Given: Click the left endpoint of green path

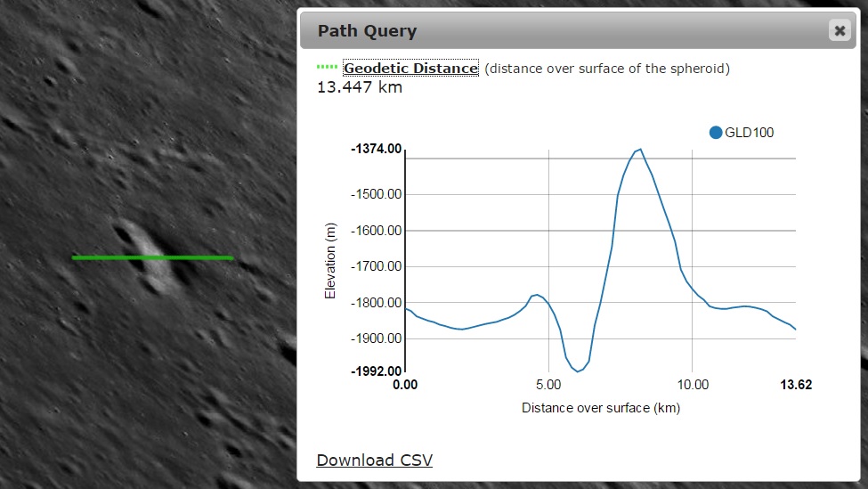Looking at the screenshot, I should [x=74, y=257].
